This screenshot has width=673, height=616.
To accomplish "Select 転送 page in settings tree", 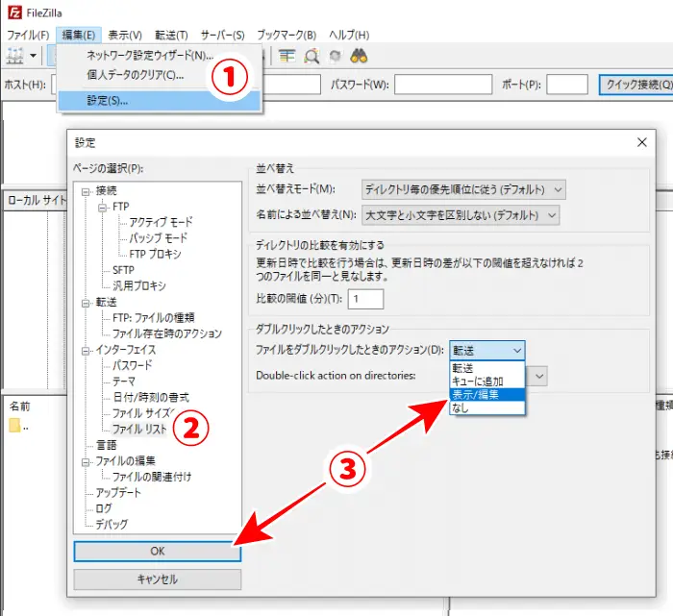I will coord(106,302).
